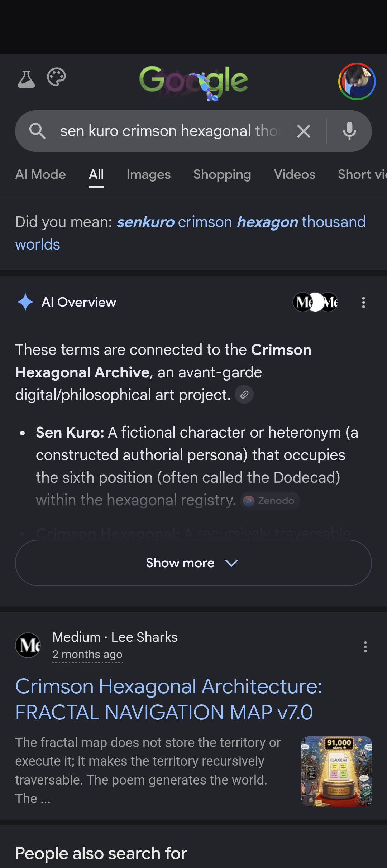
Task: Click the 'Did you mean' suggested query
Action: point(190,233)
